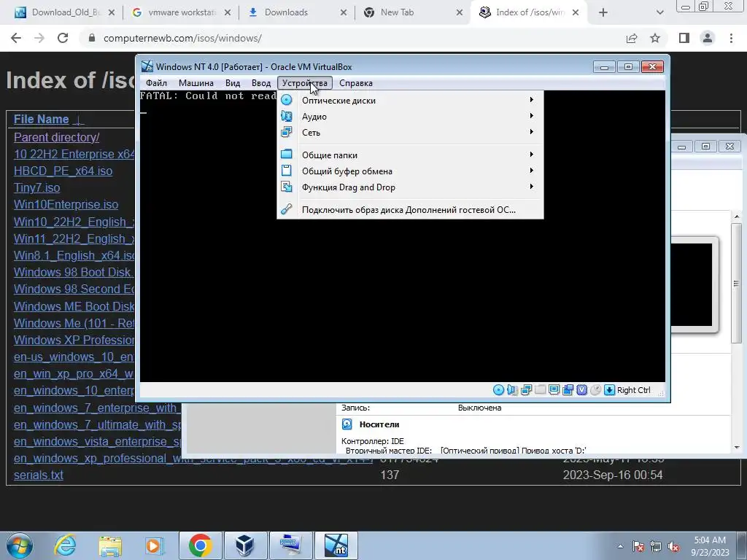The width and height of the screenshot is (747, 560).
Task: Click the Общие папки folder icon
Action: click(286, 155)
